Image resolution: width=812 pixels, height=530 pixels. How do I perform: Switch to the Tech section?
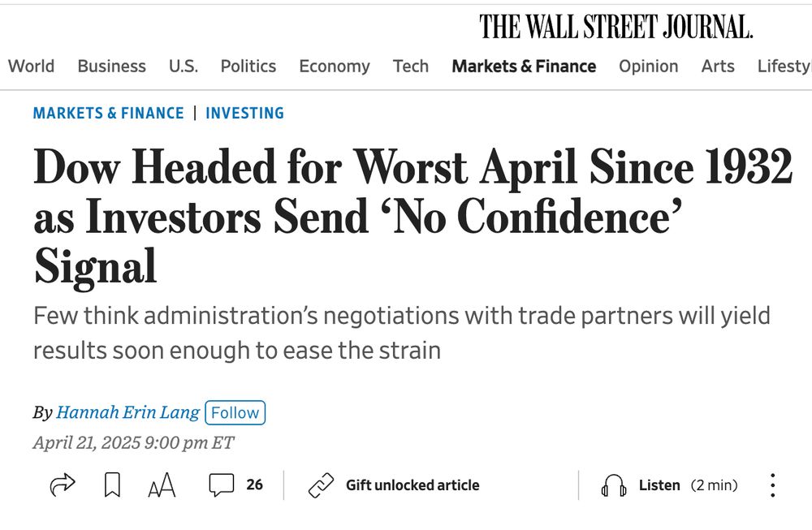pos(411,67)
